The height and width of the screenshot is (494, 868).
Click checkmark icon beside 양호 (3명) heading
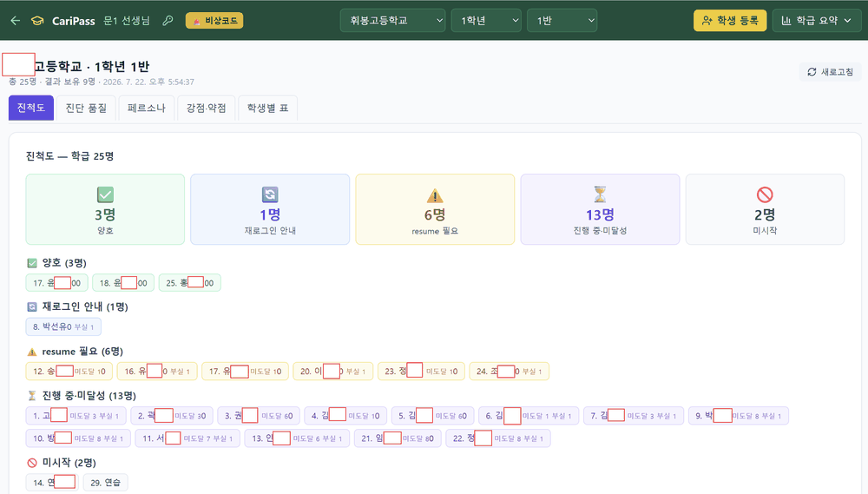32,263
